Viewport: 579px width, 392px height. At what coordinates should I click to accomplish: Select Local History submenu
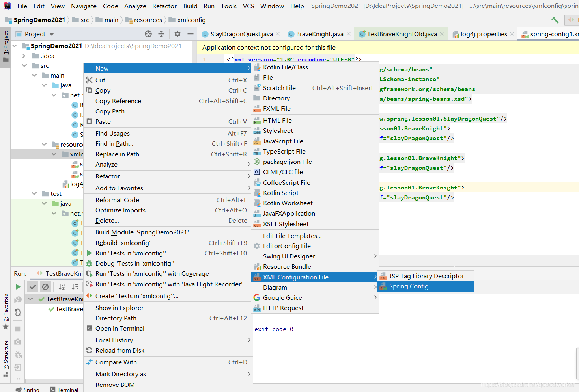168,340
